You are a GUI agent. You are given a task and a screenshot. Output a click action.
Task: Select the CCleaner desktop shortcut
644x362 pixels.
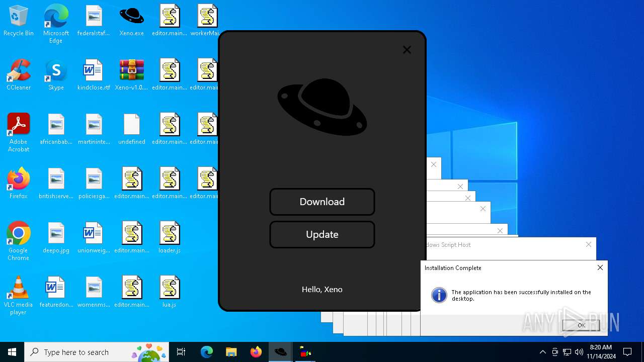[19, 75]
